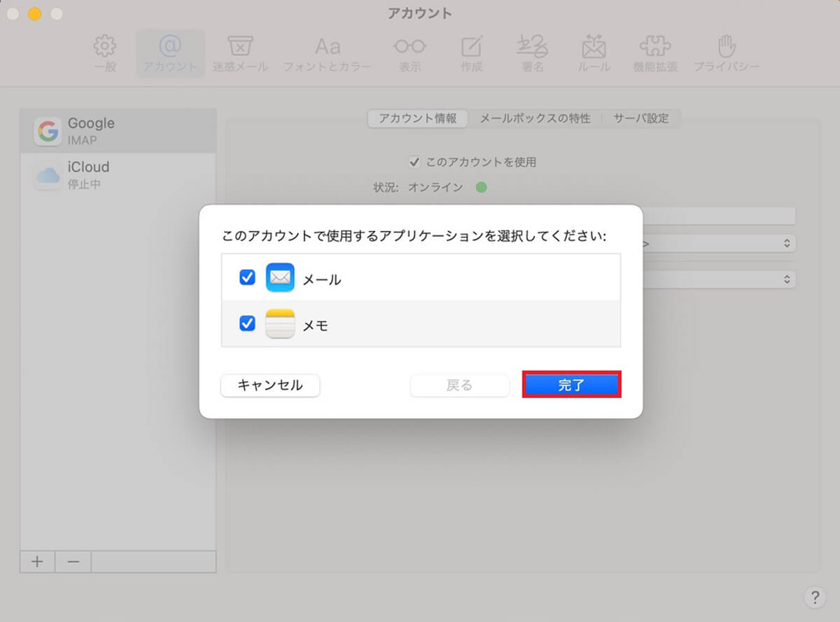Click the キャンセル button
This screenshot has height=622, width=840.
point(270,385)
